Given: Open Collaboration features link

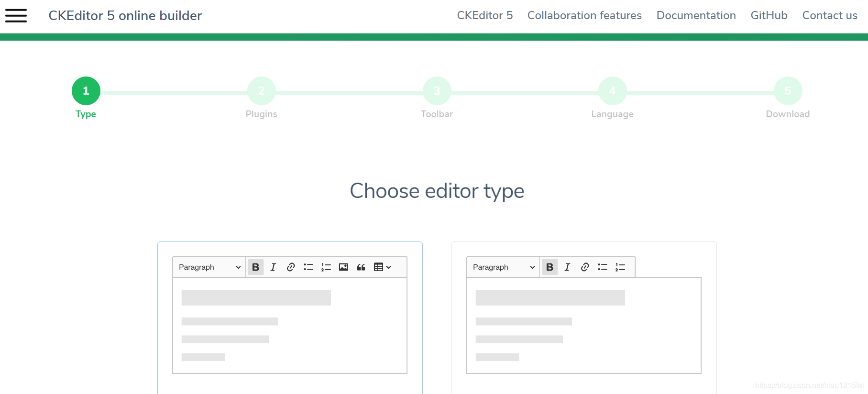Looking at the screenshot, I should [x=584, y=15].
